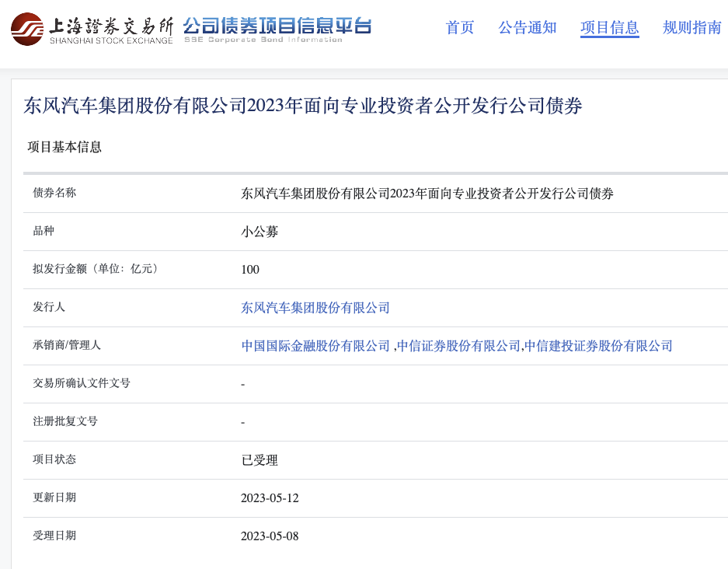The width and height of the screenshot is (728, 569).
Task: Click the bond name value in 债券名称 row
Action: (427, 194)
